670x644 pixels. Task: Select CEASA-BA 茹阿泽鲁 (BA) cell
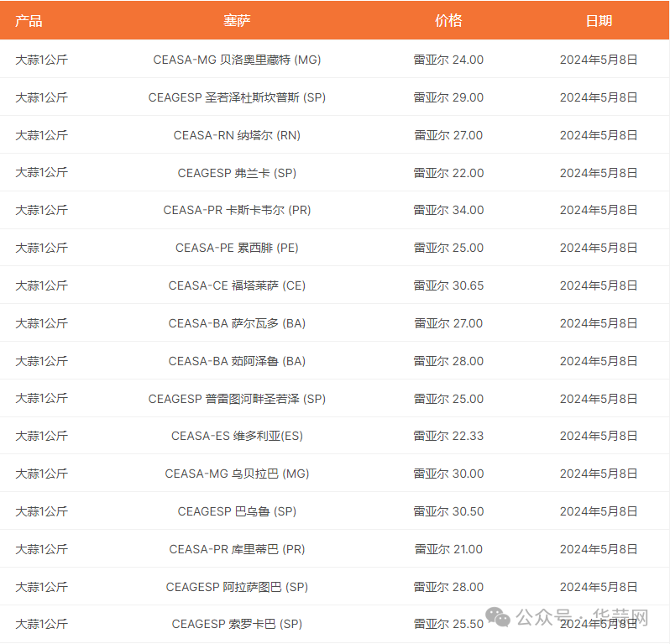(x=237, y=361)
